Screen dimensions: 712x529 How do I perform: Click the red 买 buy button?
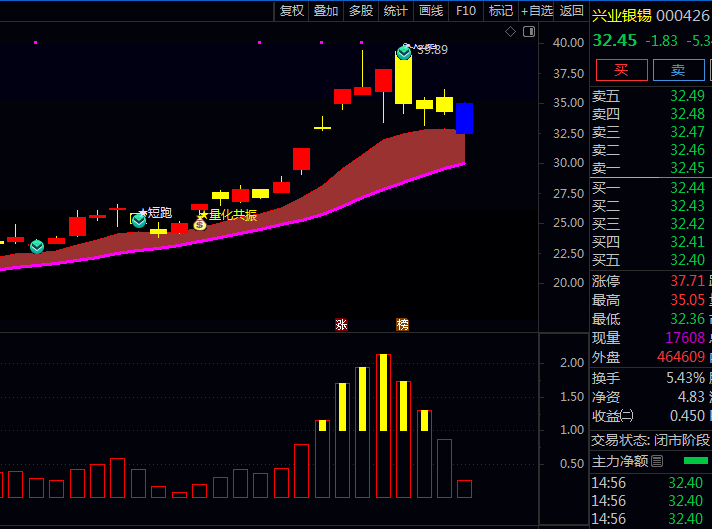point(621,70)
